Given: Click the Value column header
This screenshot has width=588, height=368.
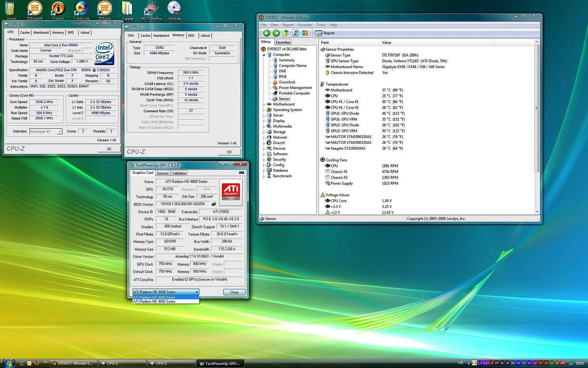Looking at the screenshot, I should click(x=437, y=43).
